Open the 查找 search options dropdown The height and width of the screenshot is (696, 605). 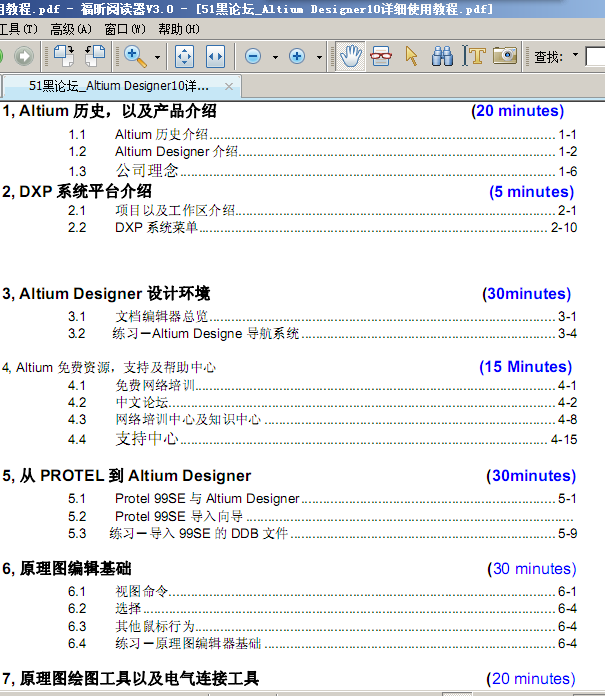coord(575,55)
